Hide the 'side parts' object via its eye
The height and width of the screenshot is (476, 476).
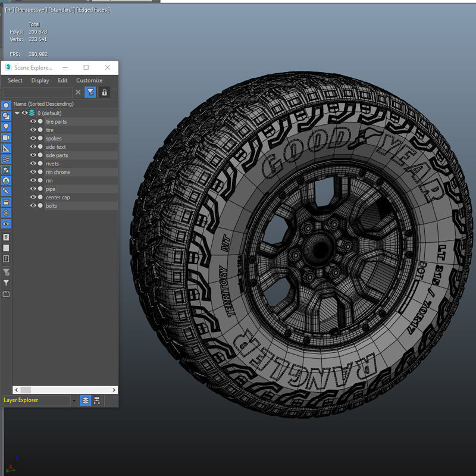pos(33,155)
